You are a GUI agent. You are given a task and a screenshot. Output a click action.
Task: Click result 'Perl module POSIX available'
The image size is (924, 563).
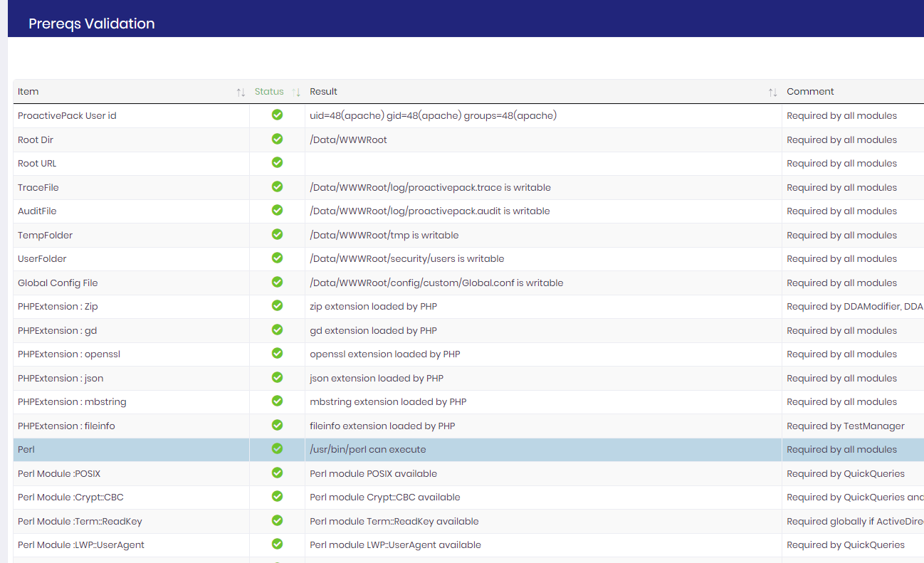(x=373, y=473)
